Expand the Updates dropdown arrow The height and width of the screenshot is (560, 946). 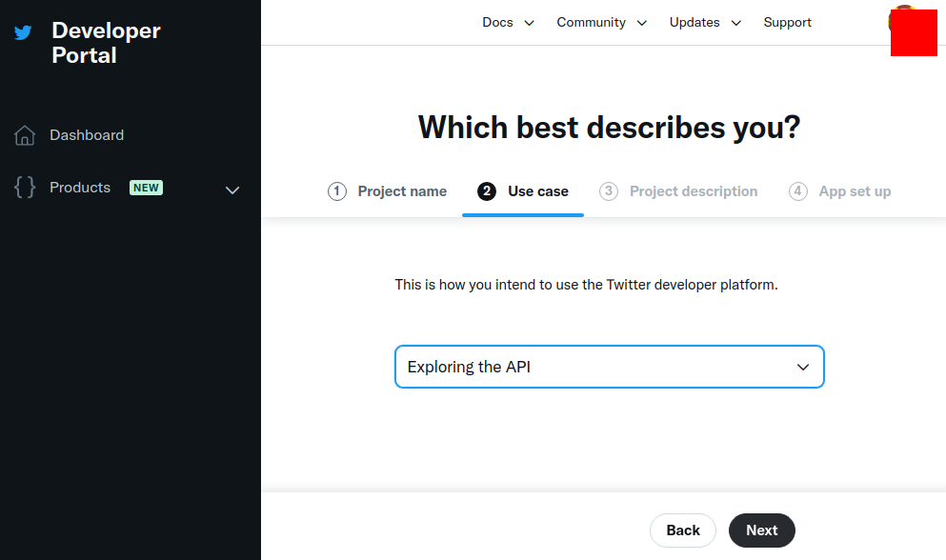pos(736,23)
